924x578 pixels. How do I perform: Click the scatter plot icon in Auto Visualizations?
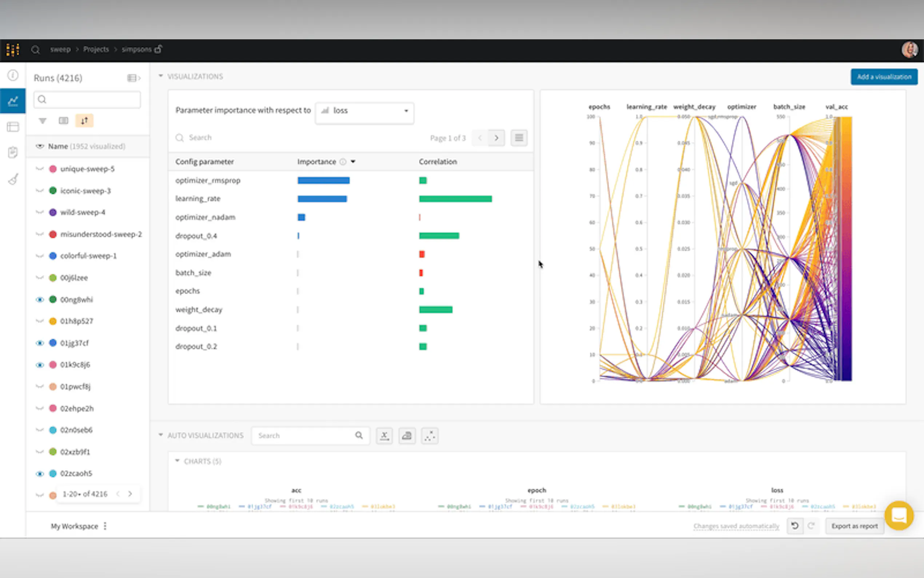(x=429, y=436)
